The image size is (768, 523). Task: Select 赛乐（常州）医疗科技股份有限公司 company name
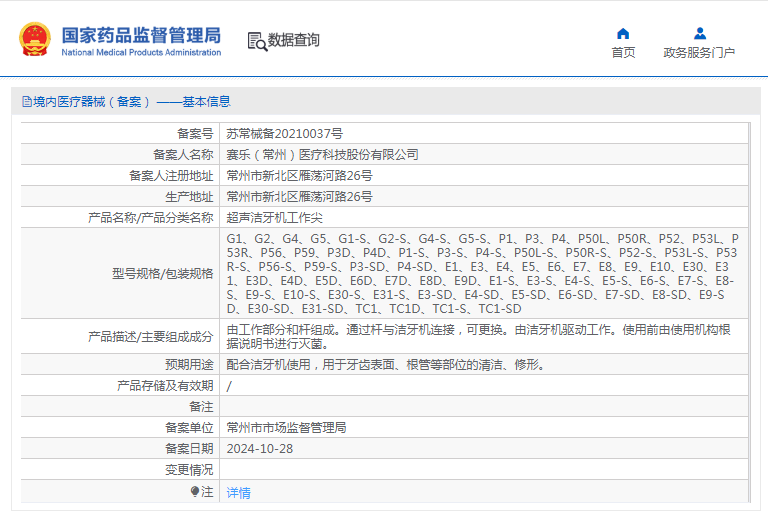(322, 155)
